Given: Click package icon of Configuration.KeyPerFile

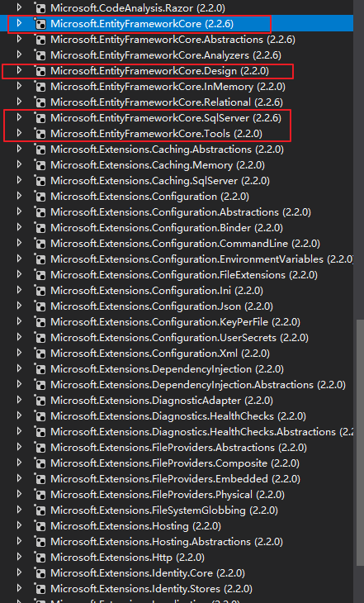Looking at the screenshot, I should pos(40,322).
